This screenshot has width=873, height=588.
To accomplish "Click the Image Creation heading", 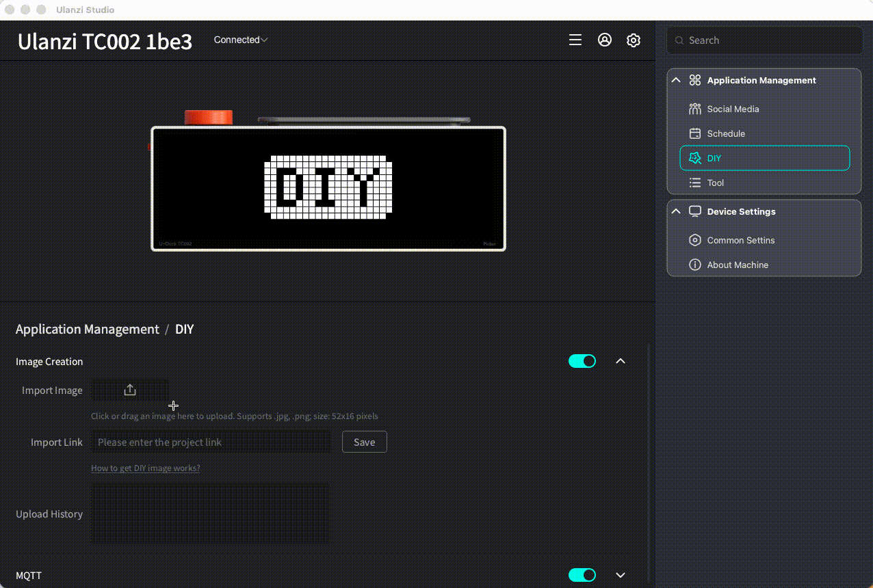I will tap(49, 362).
